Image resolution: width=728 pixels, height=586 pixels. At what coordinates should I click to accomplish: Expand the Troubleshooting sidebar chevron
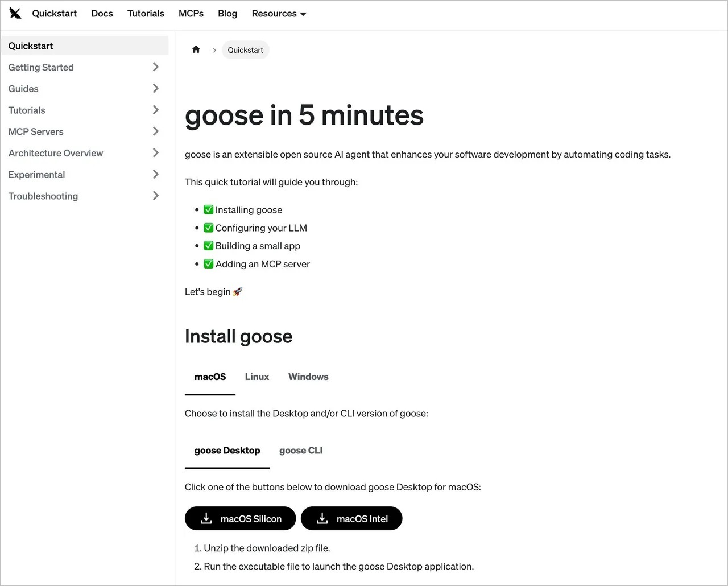pyautogui.click(x=155, y=196)
